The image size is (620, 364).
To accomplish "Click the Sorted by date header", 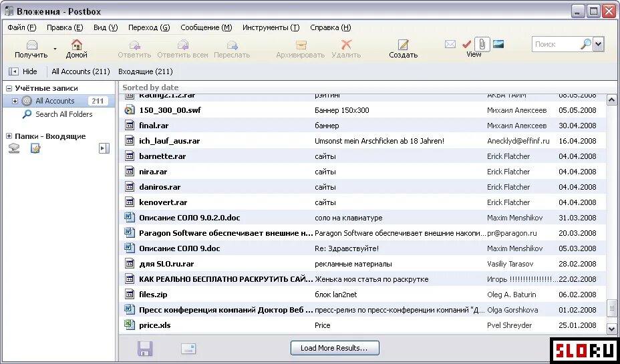I will click(150, 87).
